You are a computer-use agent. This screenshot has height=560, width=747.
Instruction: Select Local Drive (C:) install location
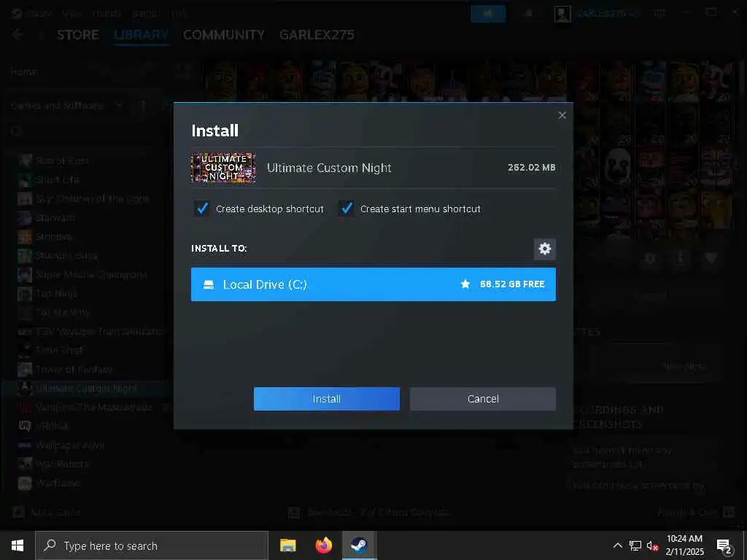373,284
